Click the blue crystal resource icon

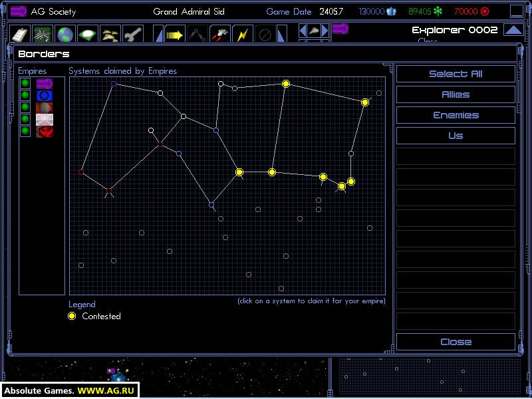click(x=392, y=11)
